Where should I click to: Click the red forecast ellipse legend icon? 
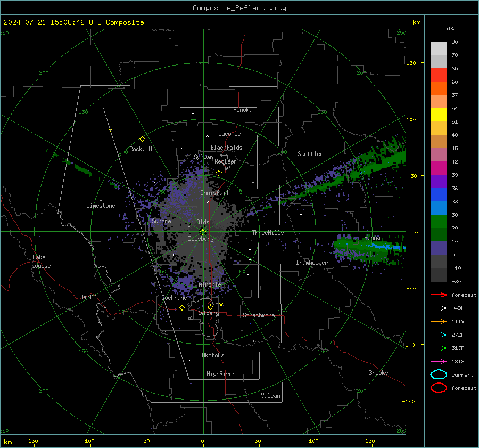[x=439, y=388]
